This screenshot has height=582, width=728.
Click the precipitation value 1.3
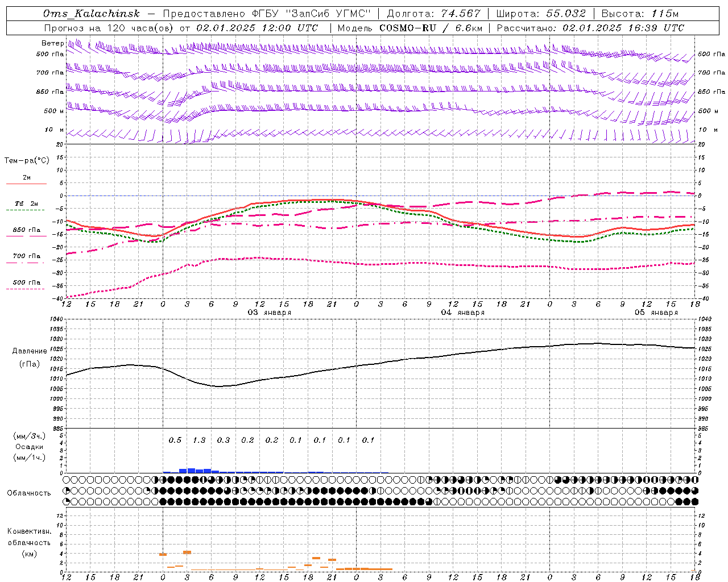point(199,440)
